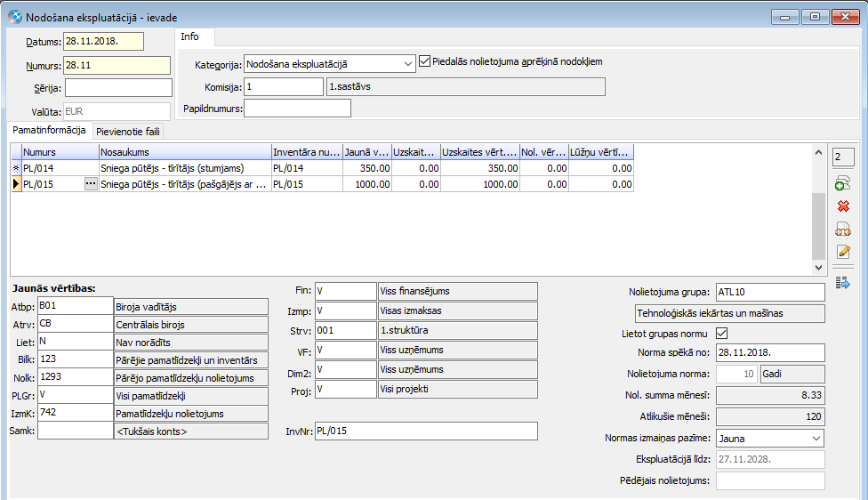Click the 1000.00 Uzskaites vērtība cell

pos(480,184)
